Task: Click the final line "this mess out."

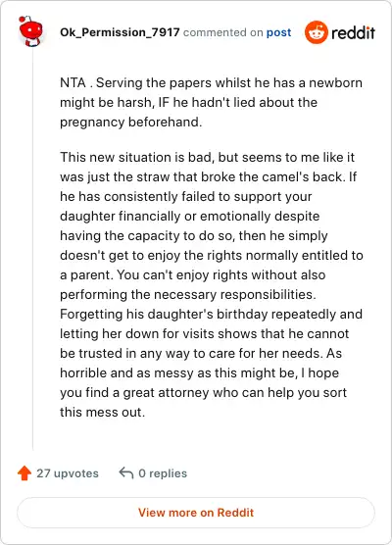Action: (102, 413)
